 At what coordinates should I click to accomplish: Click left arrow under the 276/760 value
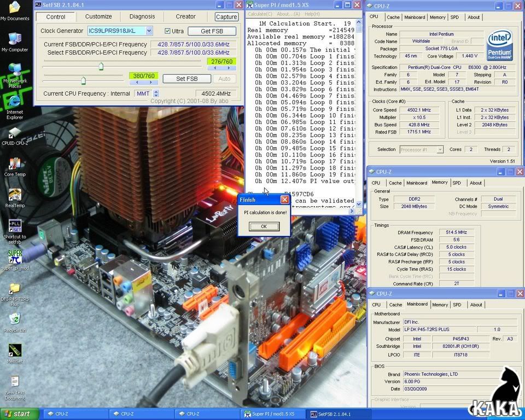click(215, 68)
